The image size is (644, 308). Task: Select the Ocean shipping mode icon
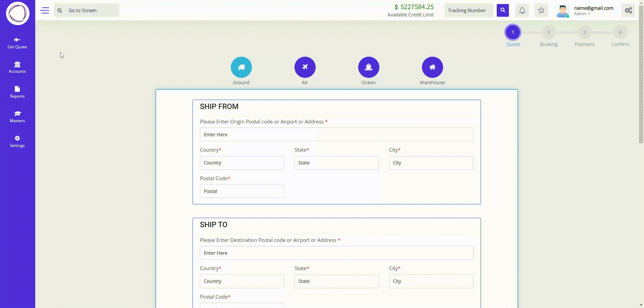(368, 67)
